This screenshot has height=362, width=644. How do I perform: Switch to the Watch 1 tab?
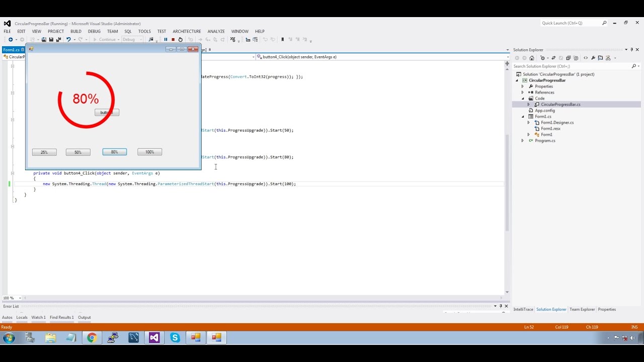pyautogui.click(x=38, y=317)
